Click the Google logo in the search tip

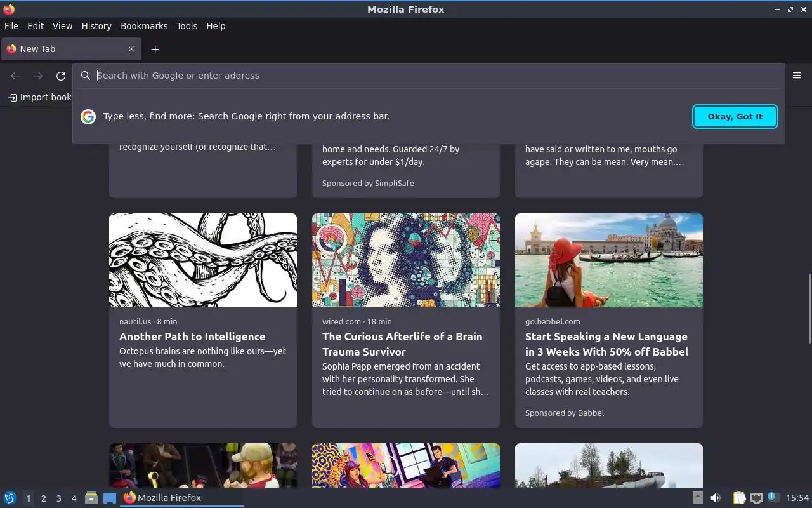pyautogui.click(x=88, y=117)
